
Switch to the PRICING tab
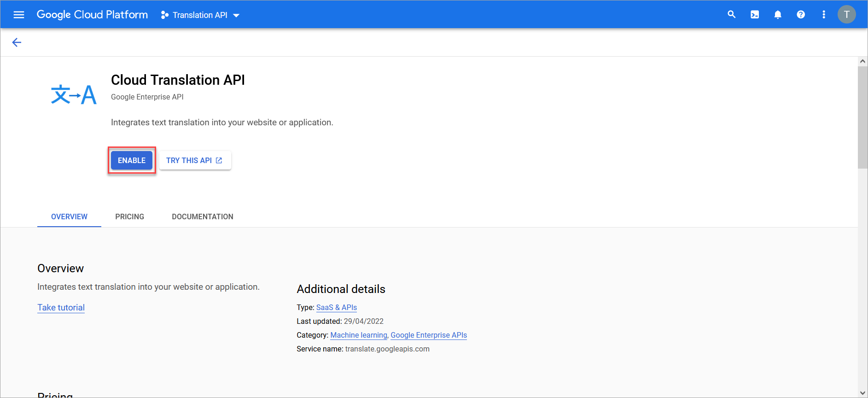[x=129, y=217]
